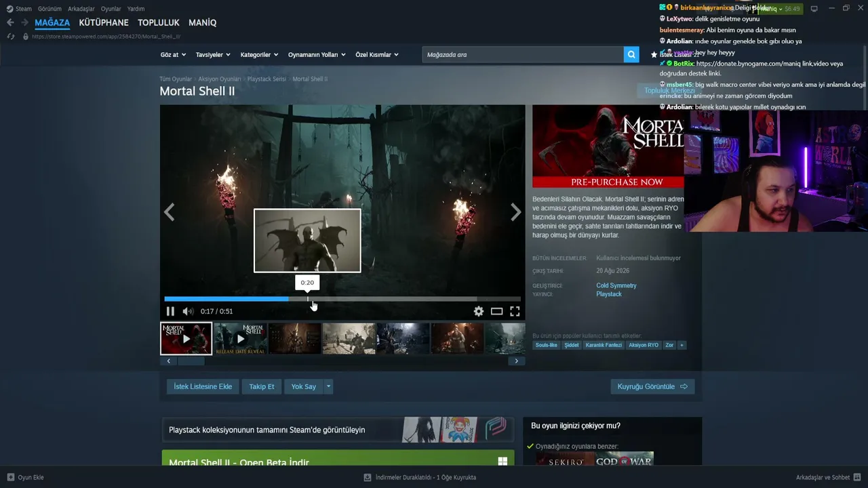Open the MANİQ profile tab
This screenshot has height=488, width=868.
point(203,22)
